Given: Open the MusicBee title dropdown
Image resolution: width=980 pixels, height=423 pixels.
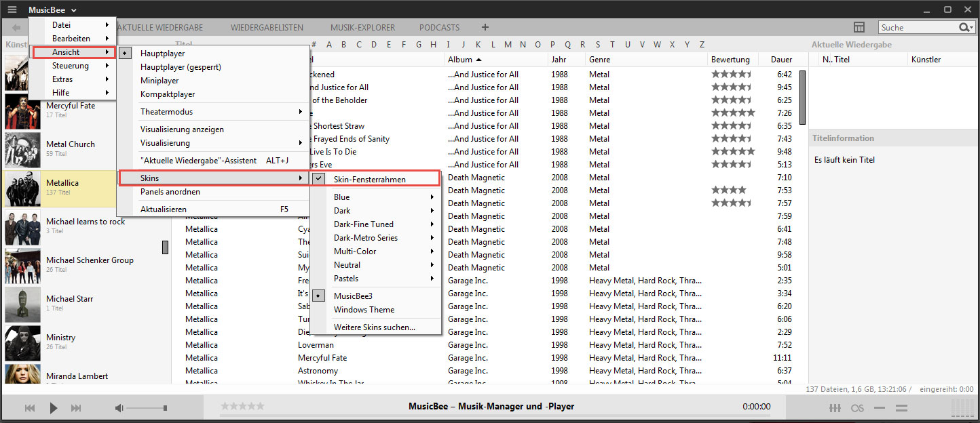Looking at the screenshot, I should [x=52, y=9].
